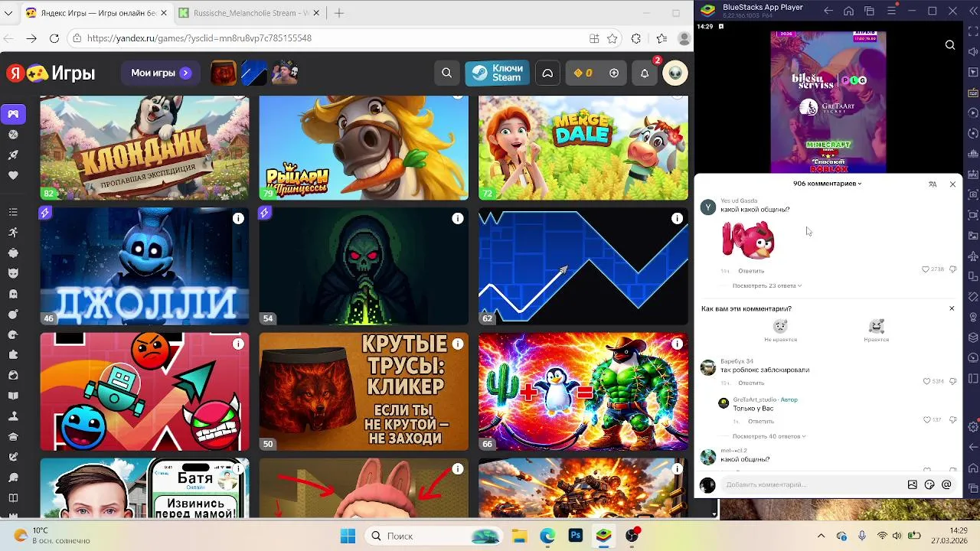The image size is (980, 551).
Task: Open the emoji picker in comment box
Action: pyautogui.click(x=929, y=484)
